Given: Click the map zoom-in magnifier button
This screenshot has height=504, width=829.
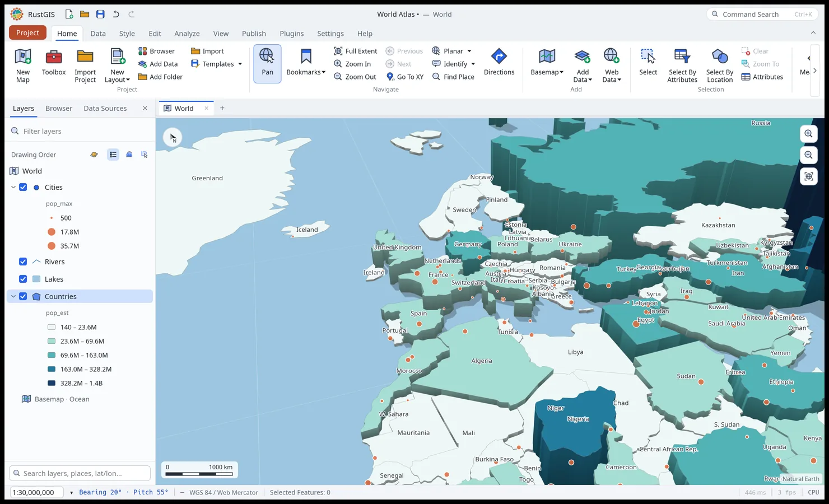Looking at the screenshot, I should [x=809, y=134].
